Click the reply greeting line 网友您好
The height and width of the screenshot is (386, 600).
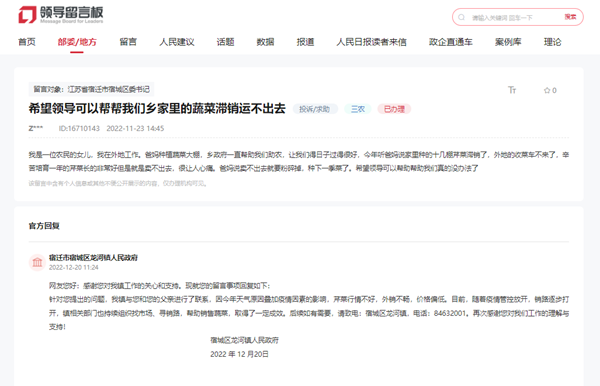pos(160,286)
